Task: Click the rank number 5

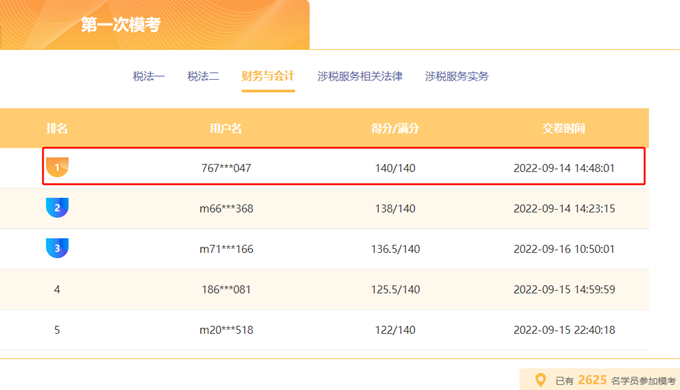Action: pos(57,330)
